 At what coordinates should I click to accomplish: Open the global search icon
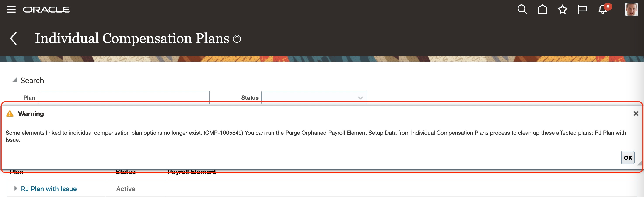pyautogui.click(x=522, y=10)
